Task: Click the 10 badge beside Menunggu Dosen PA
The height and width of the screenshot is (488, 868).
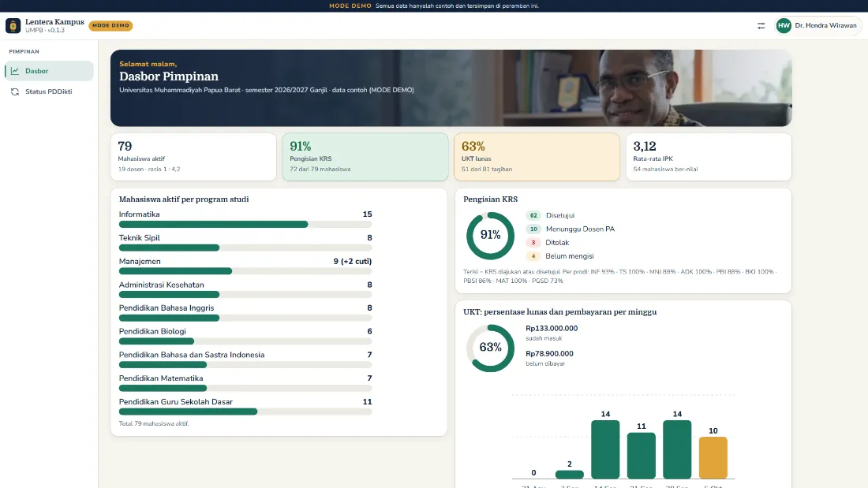Action: click(x=533, y=229)
